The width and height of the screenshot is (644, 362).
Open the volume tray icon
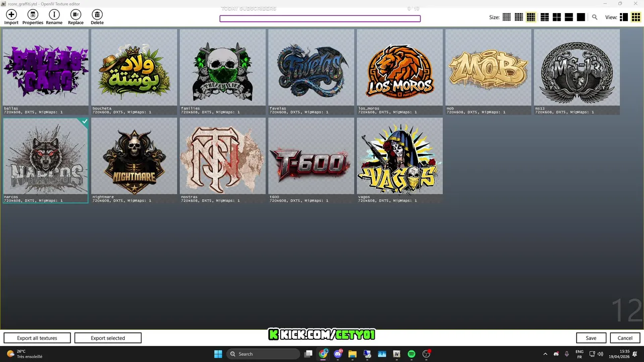tap(600, 354)
